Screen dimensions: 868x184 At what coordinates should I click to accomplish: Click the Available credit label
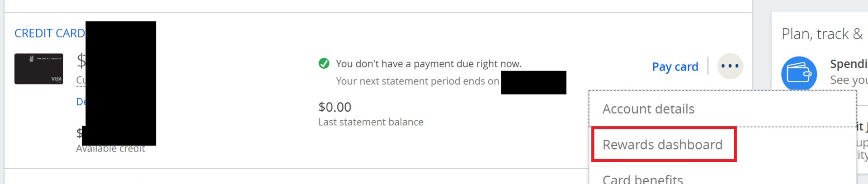pyautogui.click(x=110, y=149)
